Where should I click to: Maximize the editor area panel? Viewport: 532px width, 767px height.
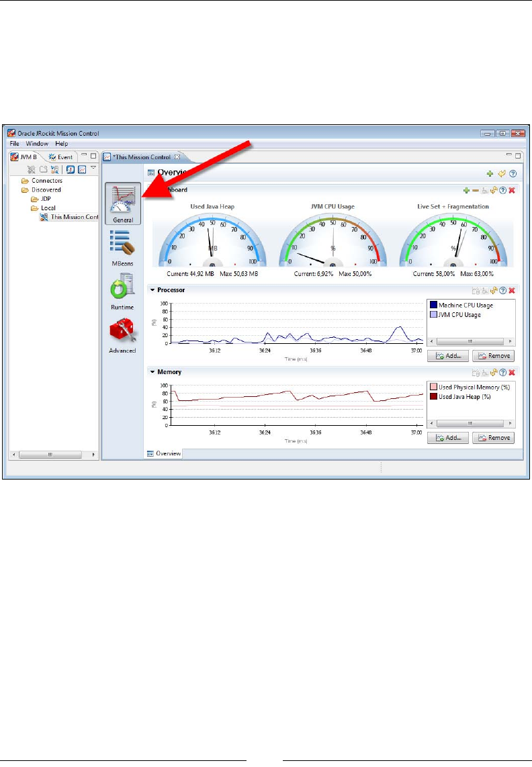point(518,156)
